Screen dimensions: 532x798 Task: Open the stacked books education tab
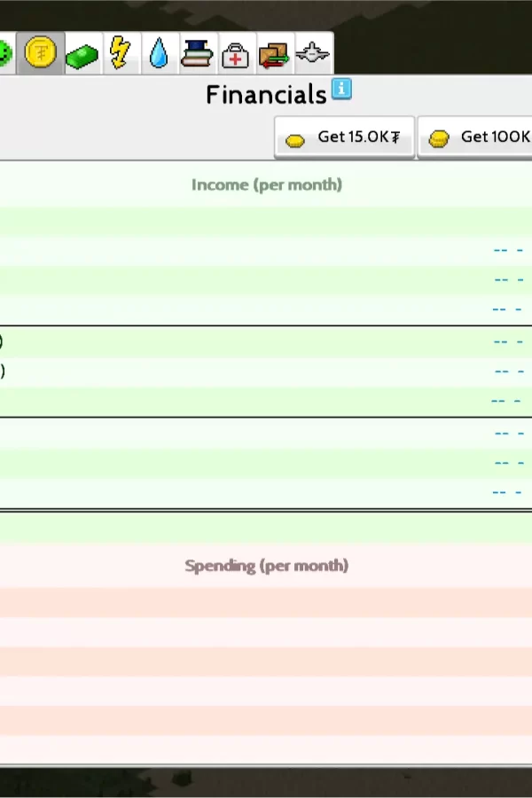[x=197, y=54]
